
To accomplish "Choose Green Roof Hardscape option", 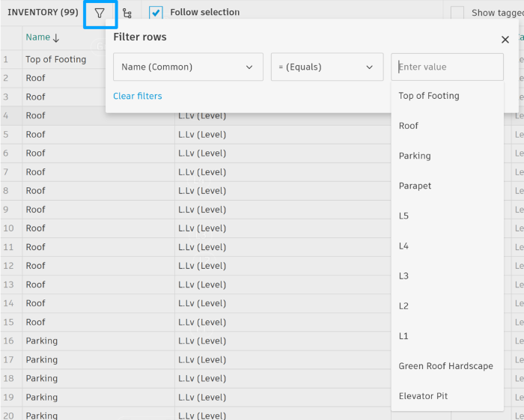I will [x=446, y=366].
